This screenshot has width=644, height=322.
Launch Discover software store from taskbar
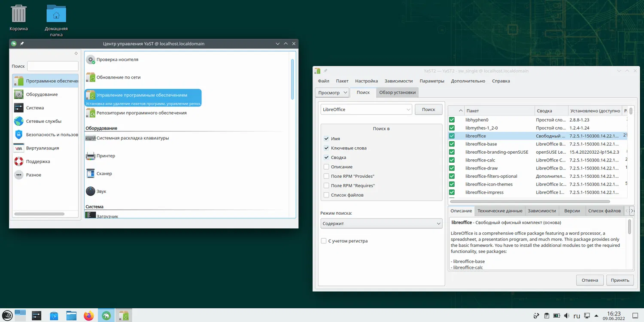pos(54,316)
